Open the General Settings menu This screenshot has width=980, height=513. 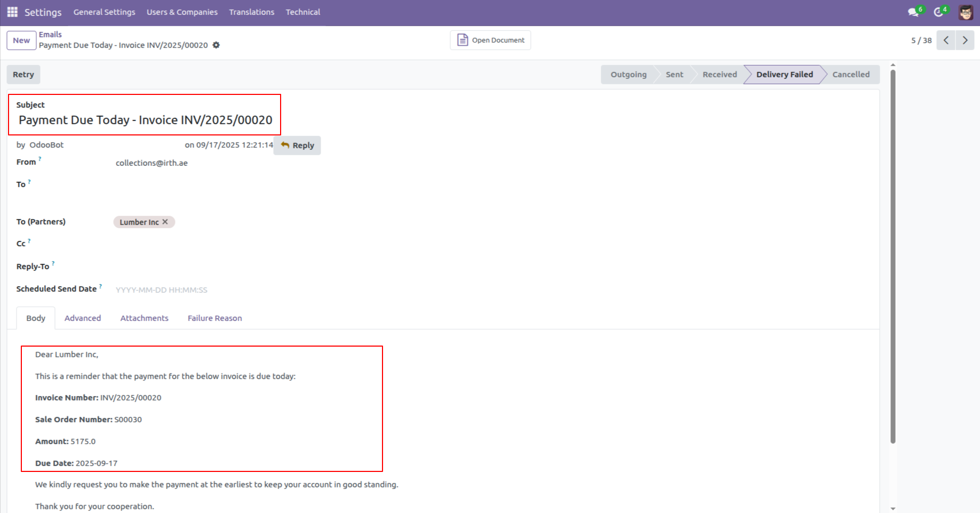tap(105, 12)
